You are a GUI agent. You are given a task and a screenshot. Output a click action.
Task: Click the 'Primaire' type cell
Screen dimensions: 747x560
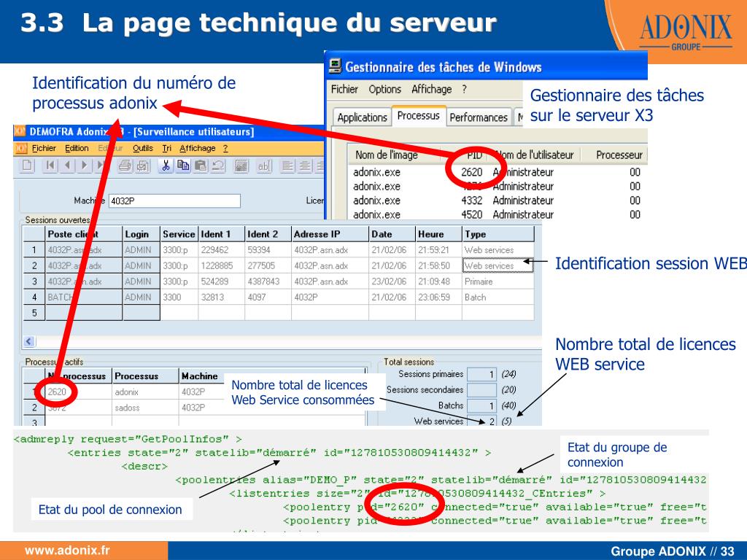tap(498, 281)
